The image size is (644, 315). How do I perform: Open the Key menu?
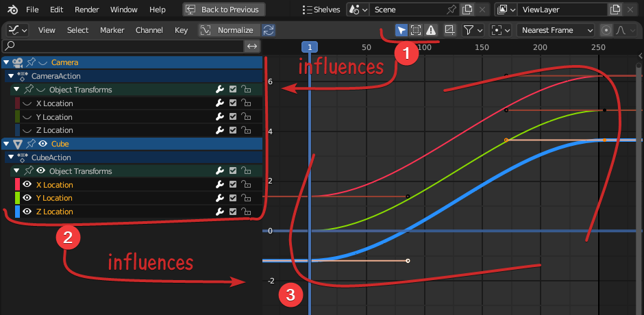(x=181, y=30)
